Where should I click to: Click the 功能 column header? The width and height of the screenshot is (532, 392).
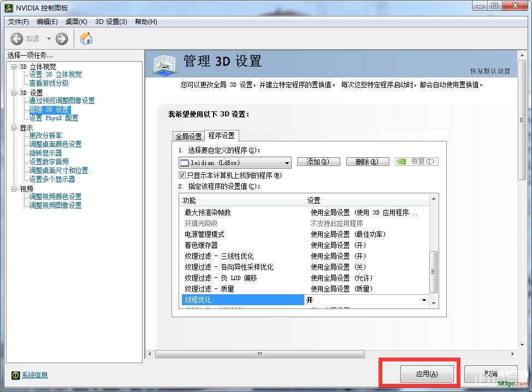[241, 200]
